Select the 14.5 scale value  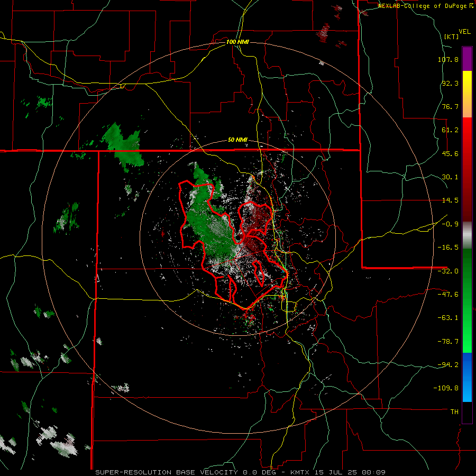[x=450, y=200]
